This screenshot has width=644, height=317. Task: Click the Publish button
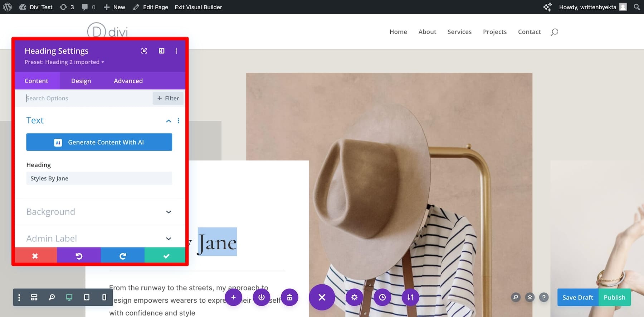(615, 297)
